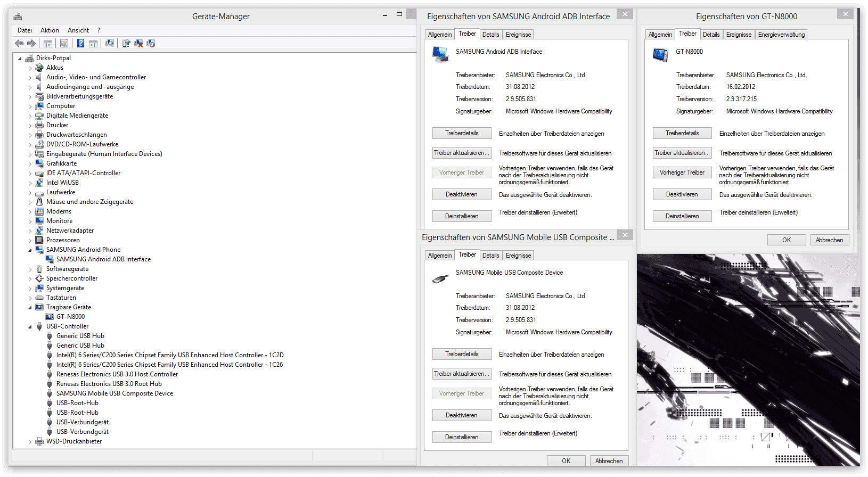
Task: Select IDE ATA/ATAPI-Controller entry
Action: [x=83, y=173]
